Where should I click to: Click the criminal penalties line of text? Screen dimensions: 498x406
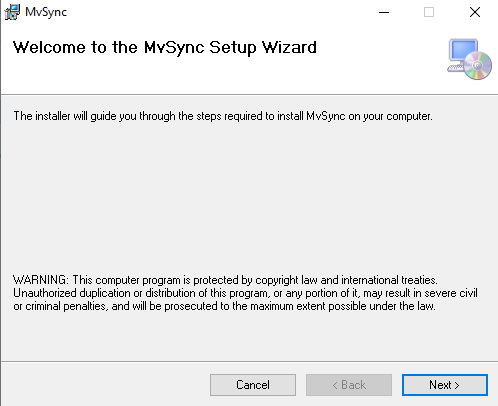click(224, 306)
